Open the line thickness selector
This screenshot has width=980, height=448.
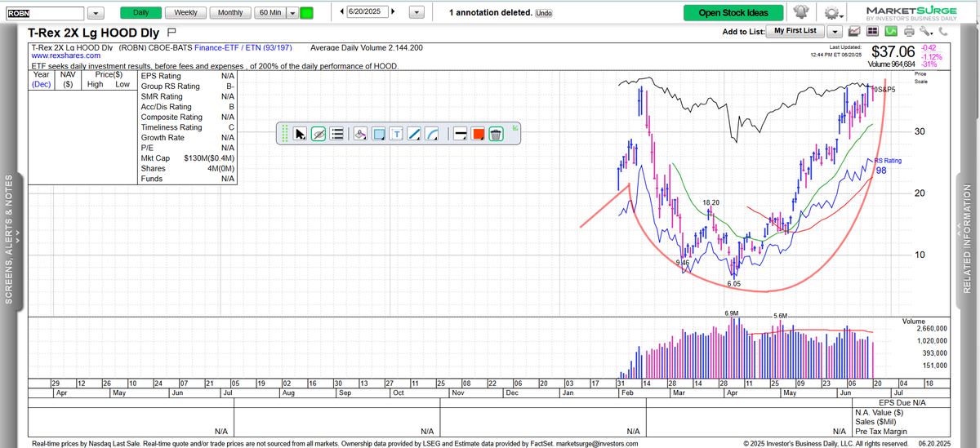(x=459, y=134)
